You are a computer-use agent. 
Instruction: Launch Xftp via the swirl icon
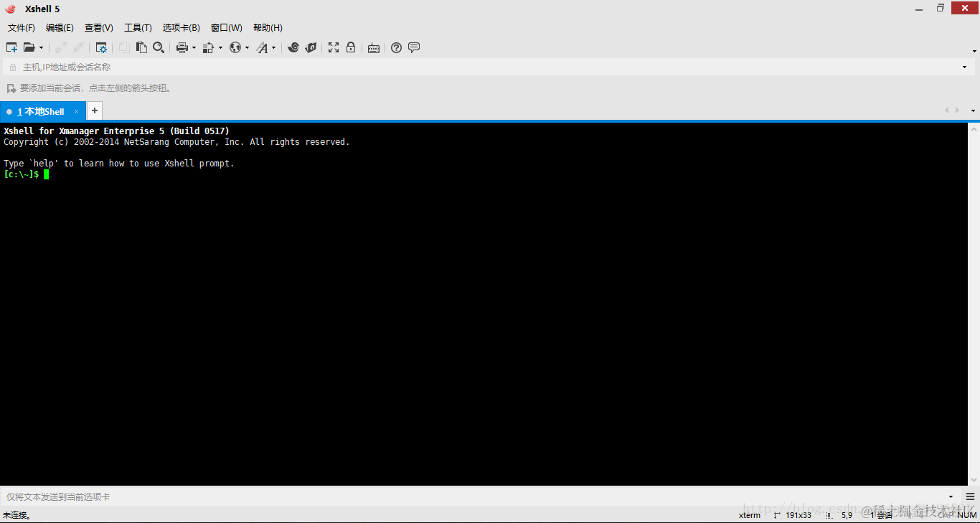click(293, 47)
